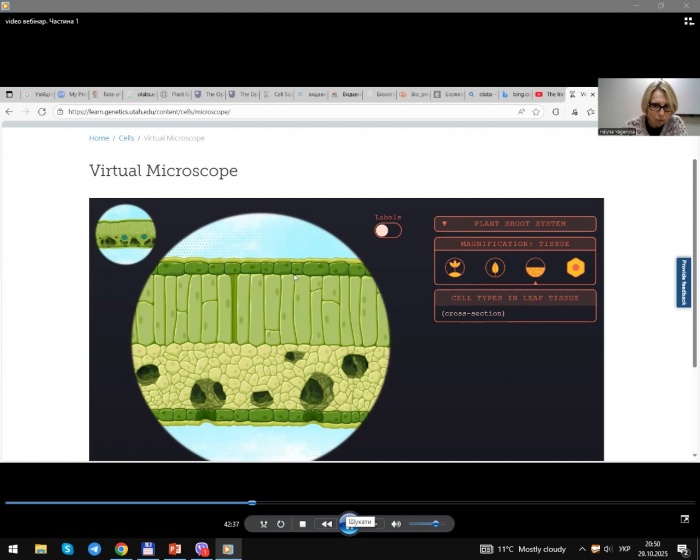Click the small leaf thumbnail preview

(126, 234)
